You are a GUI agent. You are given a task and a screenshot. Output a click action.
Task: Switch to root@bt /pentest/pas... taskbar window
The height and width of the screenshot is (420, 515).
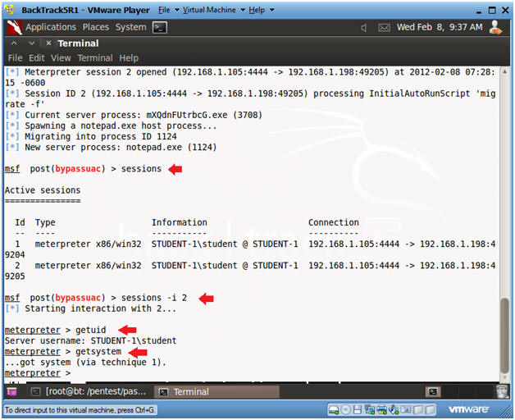[x=89, y=391]
